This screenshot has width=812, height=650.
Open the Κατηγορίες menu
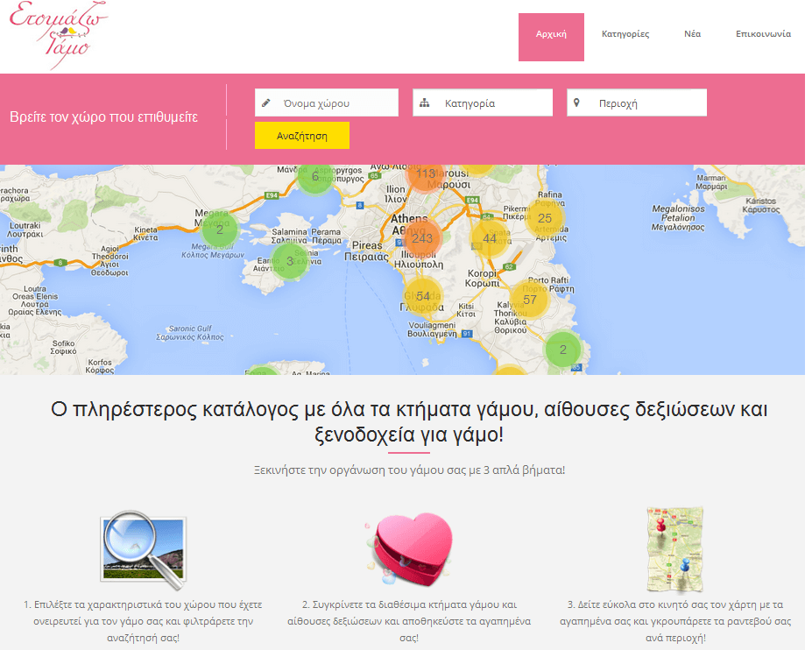625,34
